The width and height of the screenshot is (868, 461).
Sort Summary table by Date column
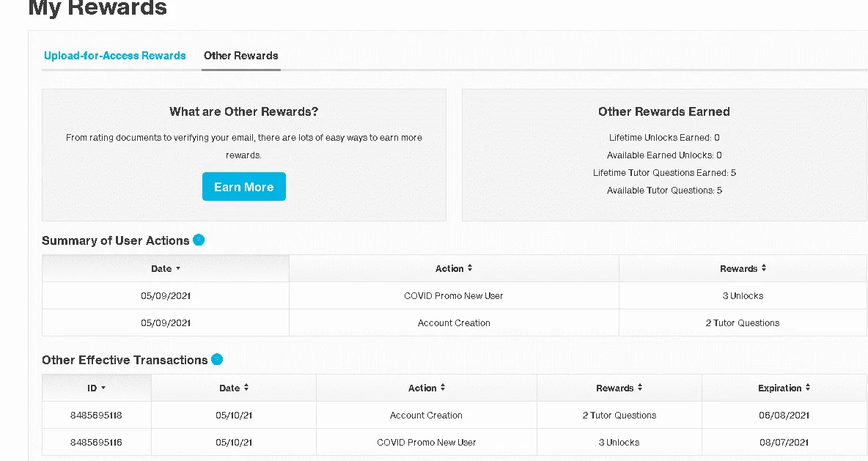[x=166, y=268]
